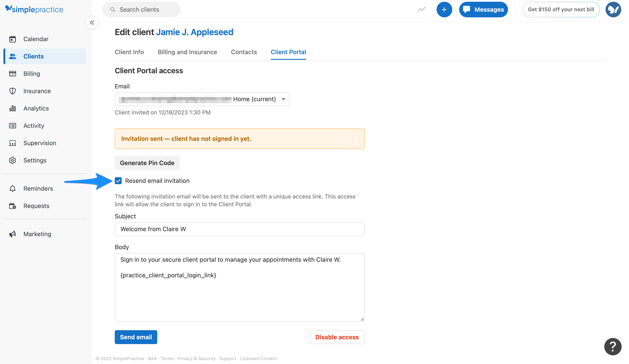Open the help question mark bubble
This screenshot has width=629, height=364.
click(613, 346)
